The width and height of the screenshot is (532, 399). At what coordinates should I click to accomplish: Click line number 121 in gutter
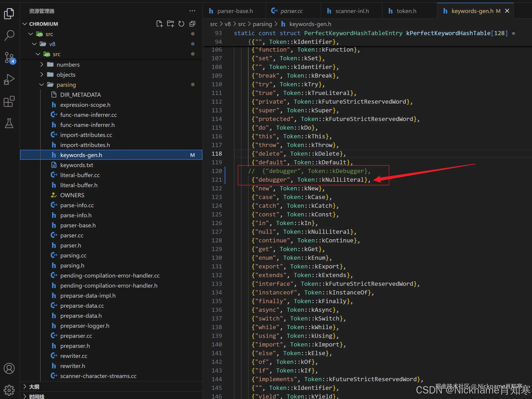coord(217,180)
